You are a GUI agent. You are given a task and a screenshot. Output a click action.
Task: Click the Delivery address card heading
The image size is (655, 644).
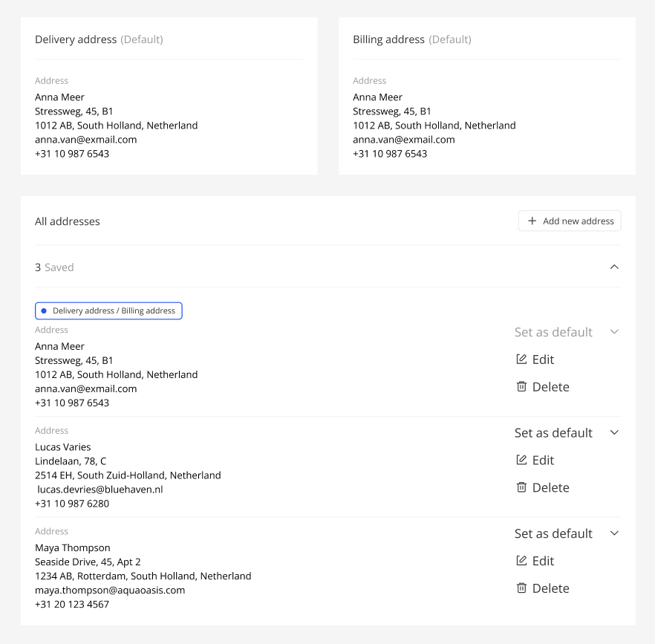[x=76, y=39]
